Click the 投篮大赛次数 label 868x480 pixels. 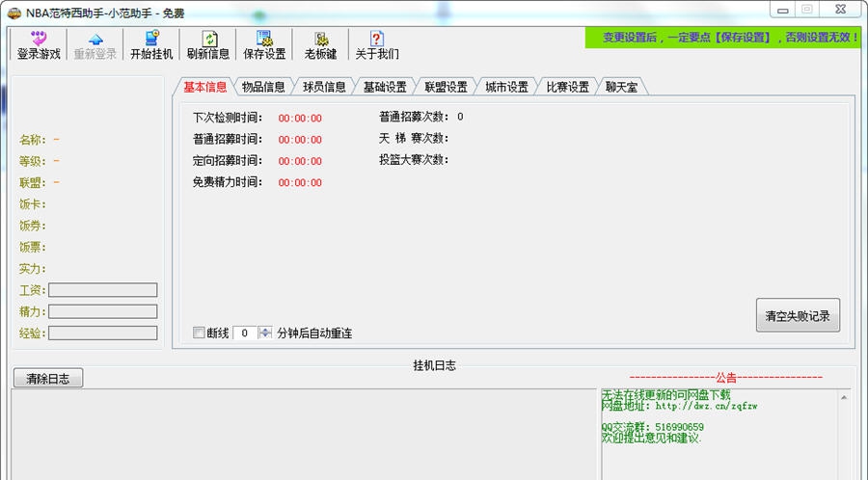click(414, 160)
